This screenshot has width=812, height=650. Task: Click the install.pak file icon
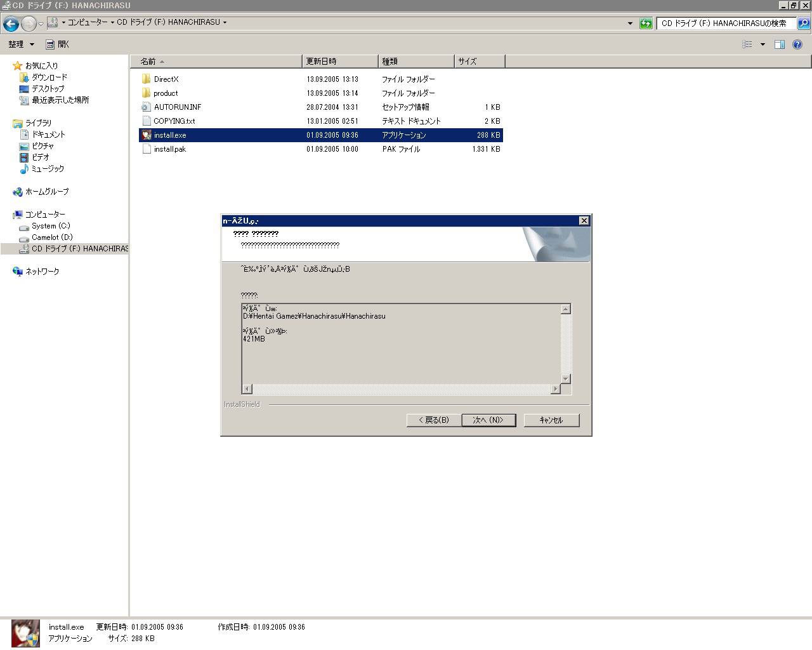[147, 149]
